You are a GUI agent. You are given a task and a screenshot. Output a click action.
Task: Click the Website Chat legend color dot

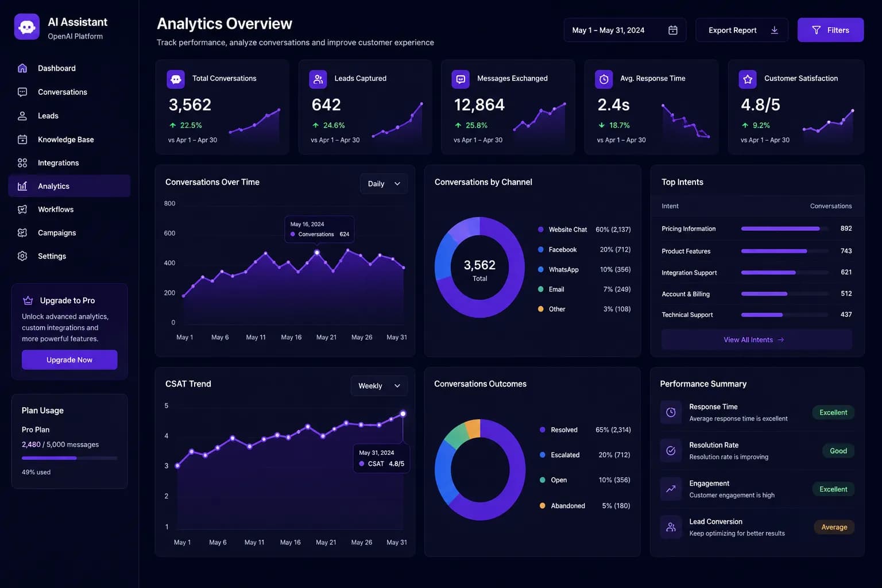coord(541,230)
